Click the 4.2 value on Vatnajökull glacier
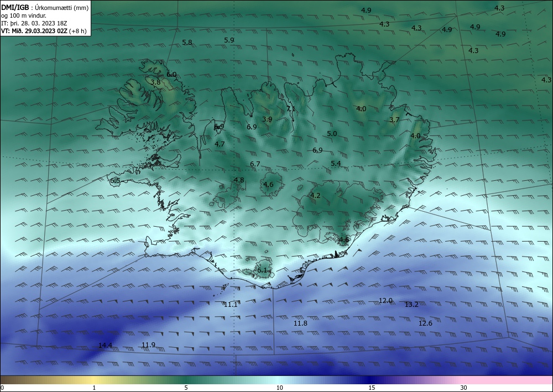The height and width of the screenshot is (392, 553). [x=315, y=196]
